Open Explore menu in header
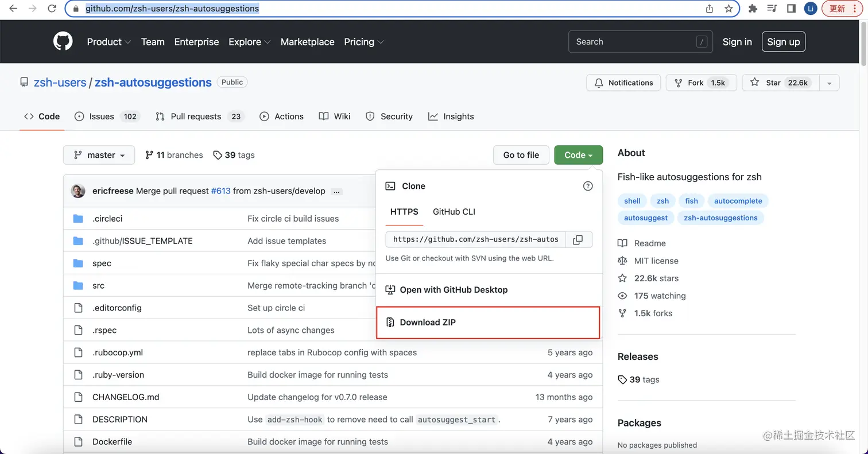This screenshot has width=868, height=454. (250, 42)
